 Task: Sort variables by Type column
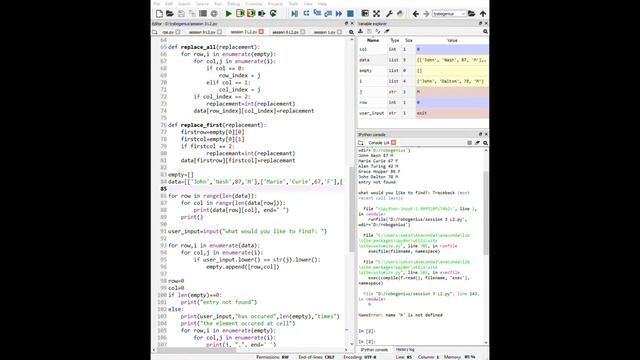click(x=395, y=40)
